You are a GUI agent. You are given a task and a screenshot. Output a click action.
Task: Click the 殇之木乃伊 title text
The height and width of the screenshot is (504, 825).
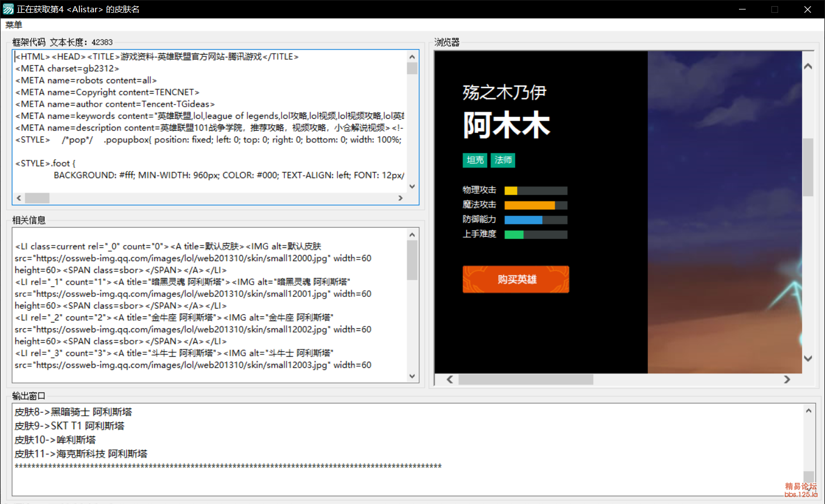click(504, 92)
